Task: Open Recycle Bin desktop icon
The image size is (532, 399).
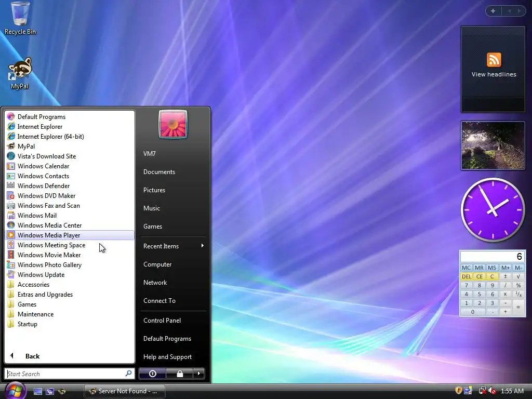Action: (20, 18)
